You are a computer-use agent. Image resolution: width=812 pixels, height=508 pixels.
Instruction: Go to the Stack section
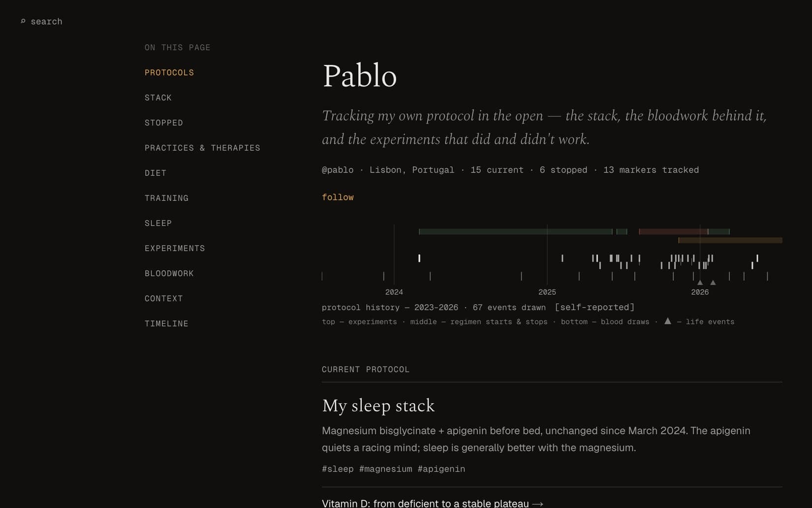pyautogui.click(x=158, y=97)
